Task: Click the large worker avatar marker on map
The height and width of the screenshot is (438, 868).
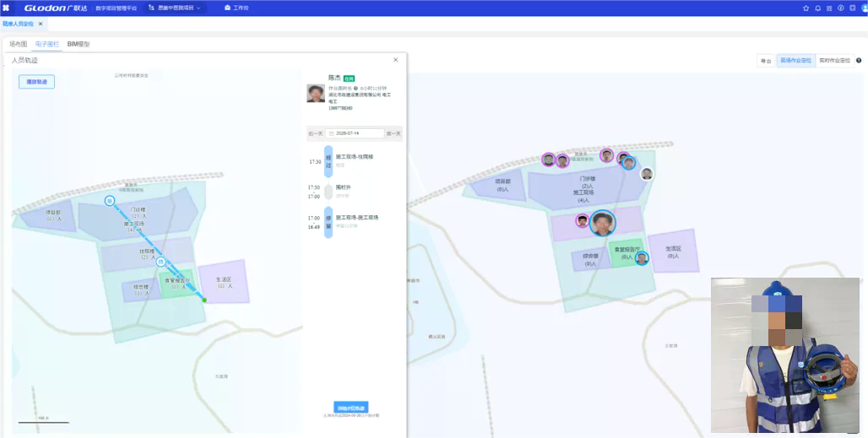Action: [x=602, y=223]
